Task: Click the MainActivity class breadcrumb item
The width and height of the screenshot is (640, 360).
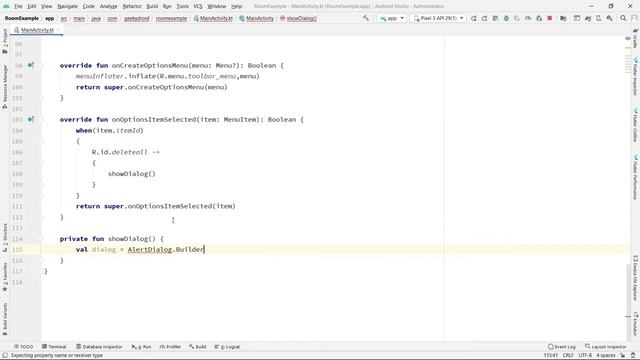Action: (x=256, y=18)
